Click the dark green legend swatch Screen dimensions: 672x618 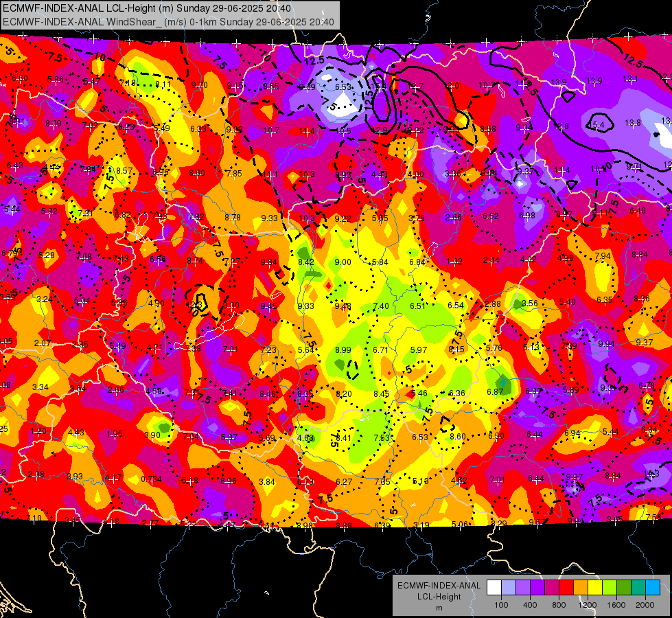[x=624, y=588]
